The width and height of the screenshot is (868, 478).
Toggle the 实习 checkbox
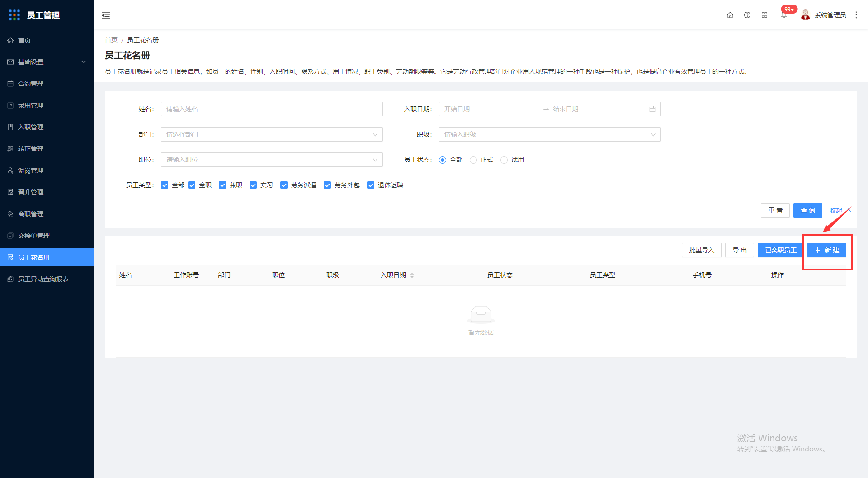click(253, 185)
